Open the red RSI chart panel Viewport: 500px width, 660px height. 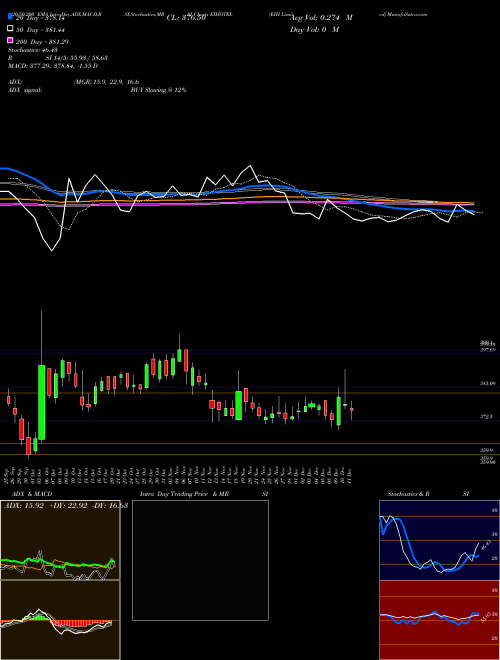click(x=439, y=620)
